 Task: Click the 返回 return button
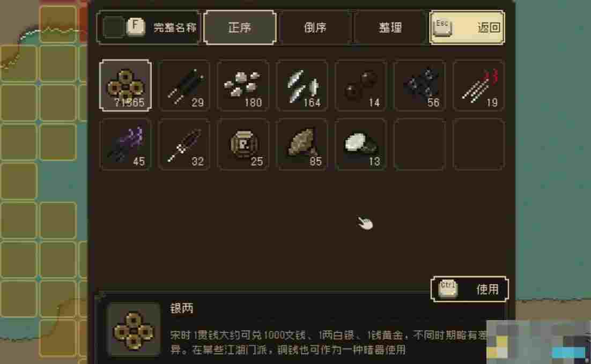pyautogui.click(x=467, y=27)
